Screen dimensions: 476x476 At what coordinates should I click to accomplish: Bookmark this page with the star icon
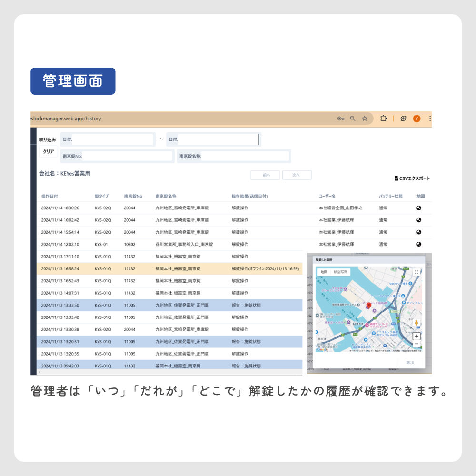[365, 119]
